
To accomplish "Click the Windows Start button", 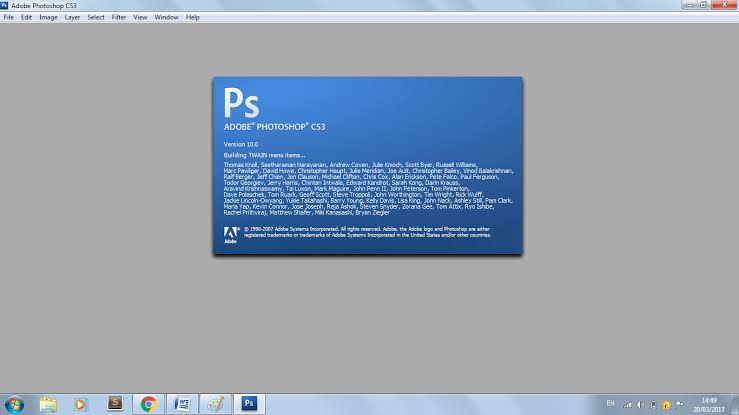I will [14, 405].
